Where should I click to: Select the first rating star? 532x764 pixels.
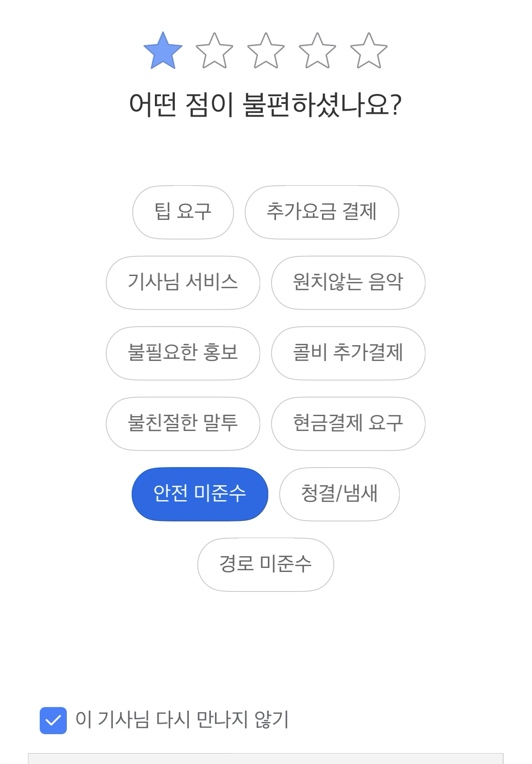[x=163, y=51]
